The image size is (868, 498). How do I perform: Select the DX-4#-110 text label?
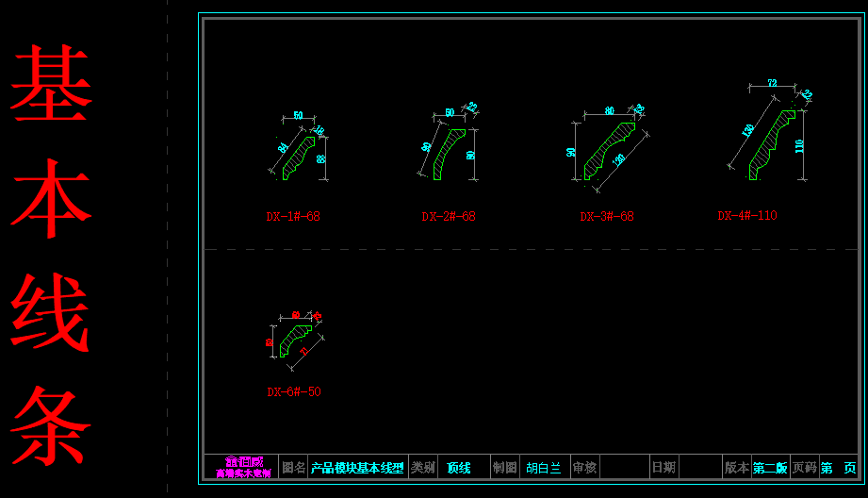pos(747,215)
